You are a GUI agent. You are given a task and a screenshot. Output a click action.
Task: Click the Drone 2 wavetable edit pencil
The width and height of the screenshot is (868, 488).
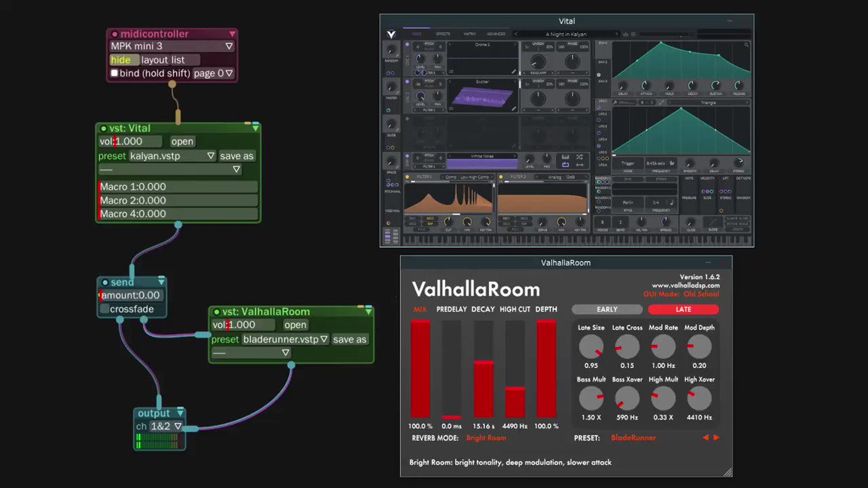[x=514, y=72]
